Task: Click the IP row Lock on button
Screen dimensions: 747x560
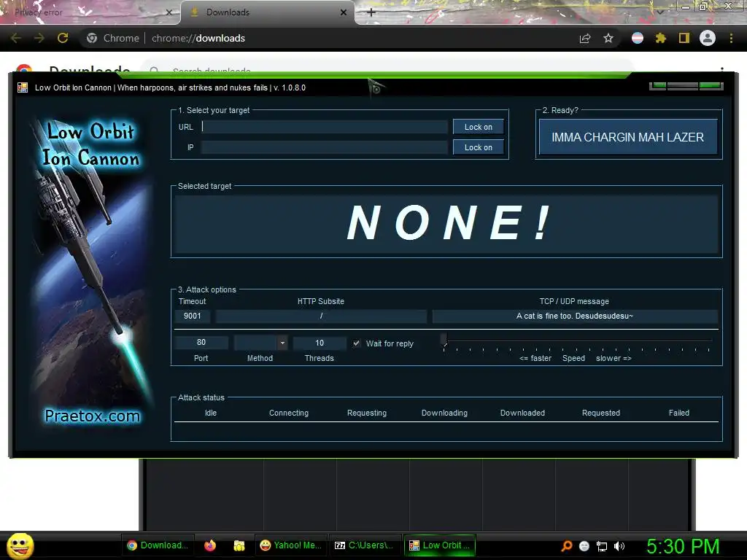Action: 479,147
